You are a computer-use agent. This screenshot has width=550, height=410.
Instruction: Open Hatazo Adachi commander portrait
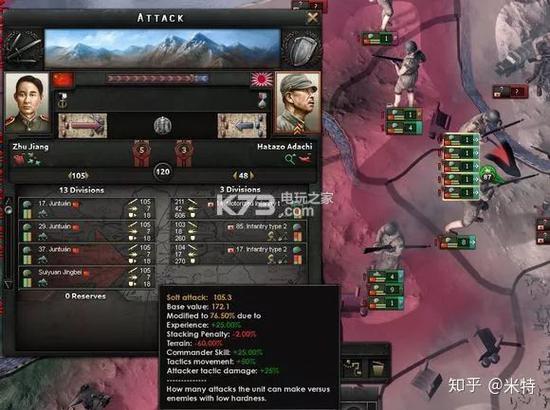[297, 103]
